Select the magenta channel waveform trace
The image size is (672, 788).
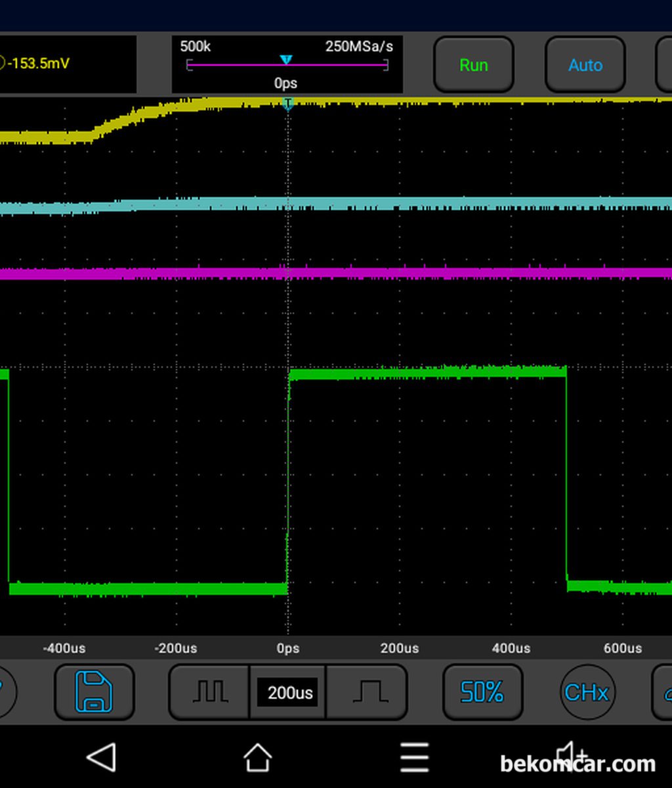coord(336,273)
